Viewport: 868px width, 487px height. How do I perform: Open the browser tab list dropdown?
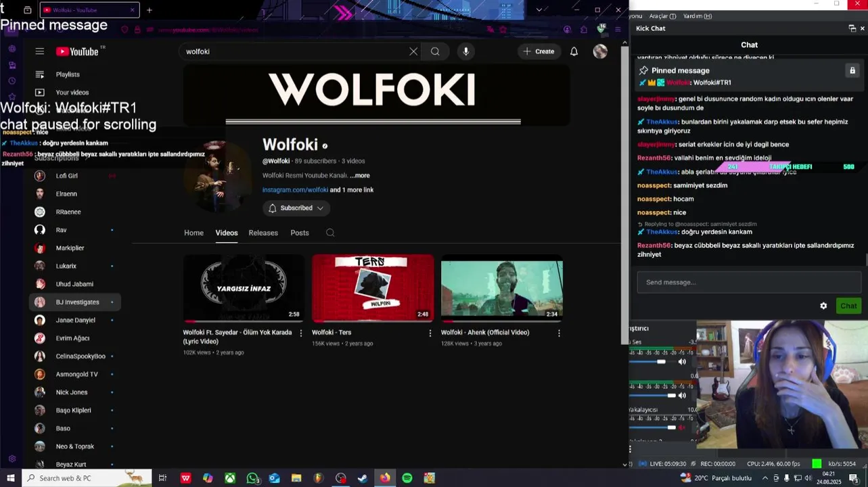(539, 9)
